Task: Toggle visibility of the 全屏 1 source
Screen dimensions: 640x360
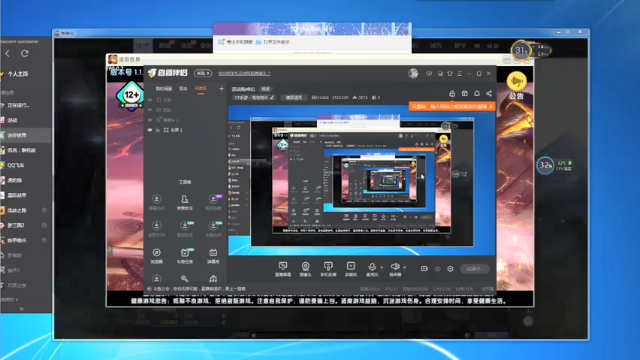Action: coord(150,130)
